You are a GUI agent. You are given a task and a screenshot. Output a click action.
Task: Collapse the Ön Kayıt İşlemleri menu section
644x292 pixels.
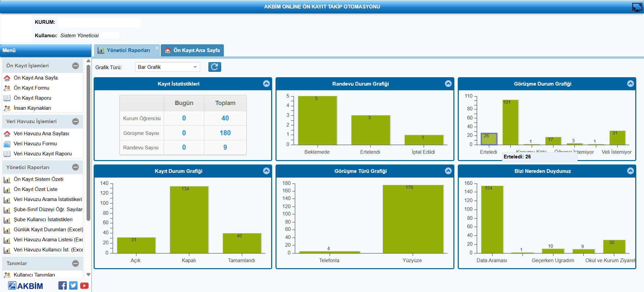76,66
